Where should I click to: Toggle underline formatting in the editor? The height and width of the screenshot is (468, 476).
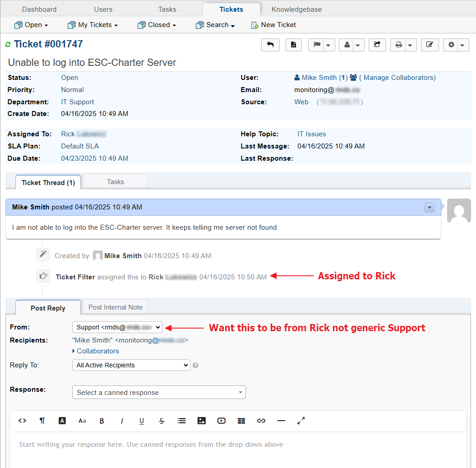coord(142,421)
